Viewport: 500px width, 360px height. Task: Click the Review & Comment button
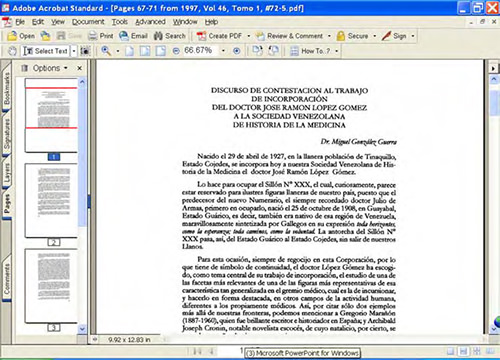coord(290,36)
